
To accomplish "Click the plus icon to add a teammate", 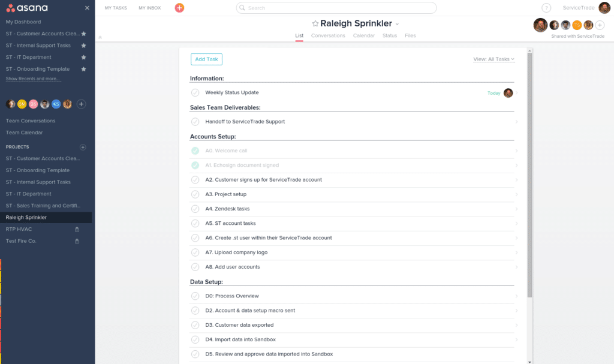I will pyautogui.click(x=81, y=104).
